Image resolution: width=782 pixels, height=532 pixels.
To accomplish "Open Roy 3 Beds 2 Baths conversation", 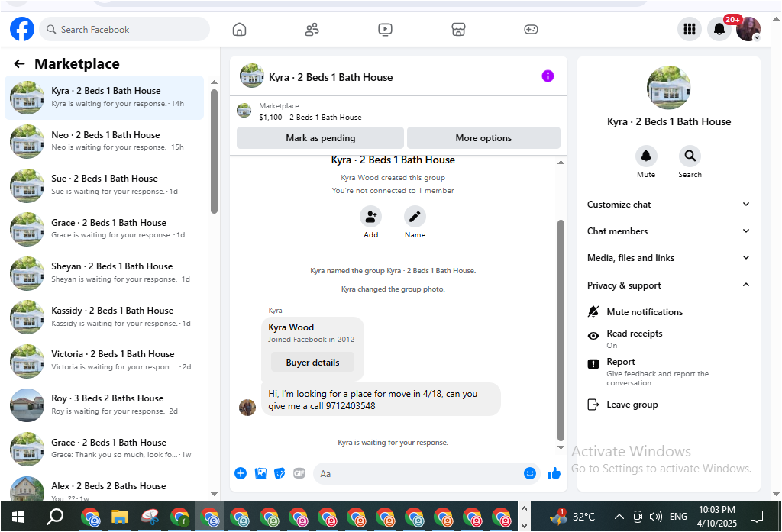I will click(104, 405).
